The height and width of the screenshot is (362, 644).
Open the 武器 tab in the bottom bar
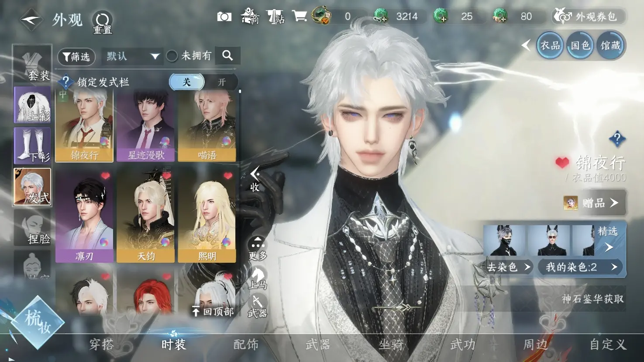[318, 345]
